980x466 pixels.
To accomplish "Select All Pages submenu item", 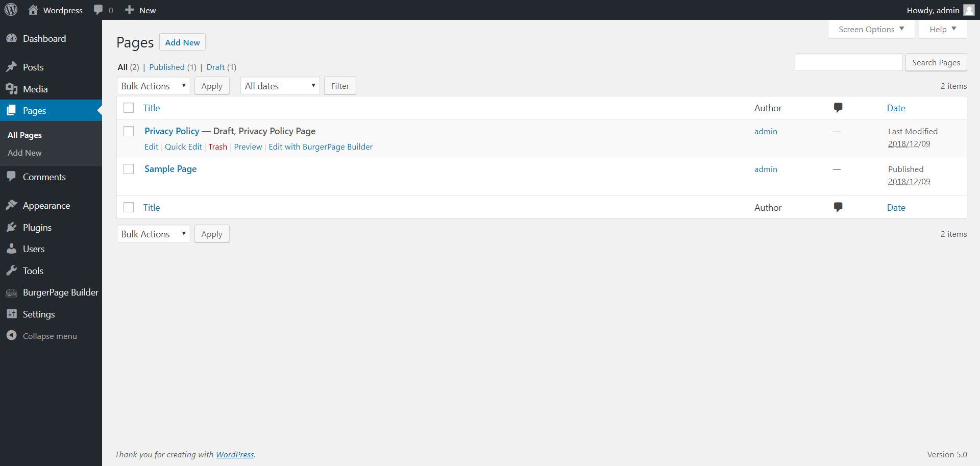I will (24, 135).
